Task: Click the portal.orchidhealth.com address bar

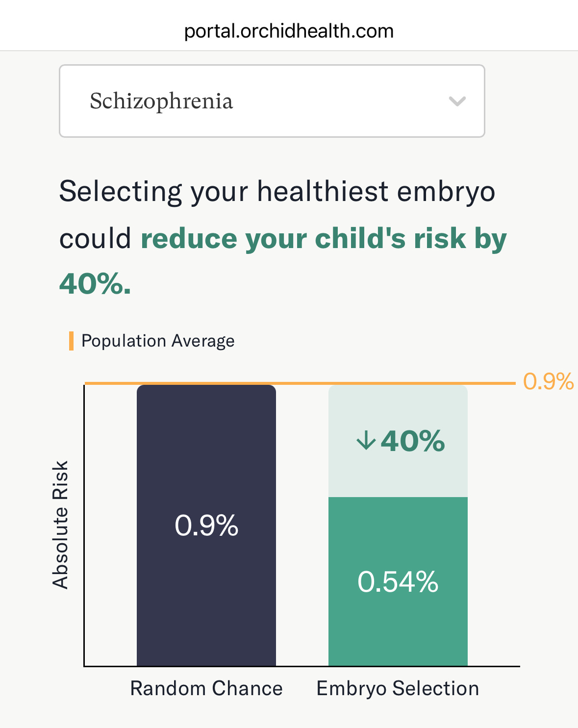Action: coord(288,30)
